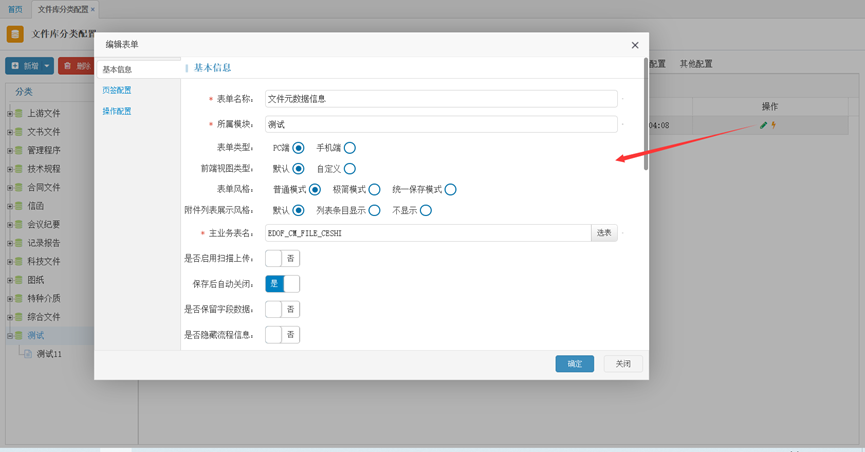Expand the 会议纪要 tree node

[9, 225]
